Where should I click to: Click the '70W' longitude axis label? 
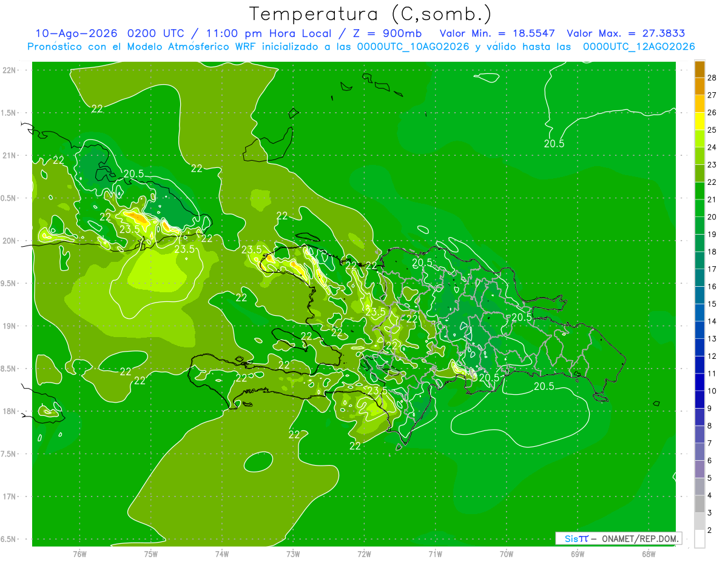point(507,554)
